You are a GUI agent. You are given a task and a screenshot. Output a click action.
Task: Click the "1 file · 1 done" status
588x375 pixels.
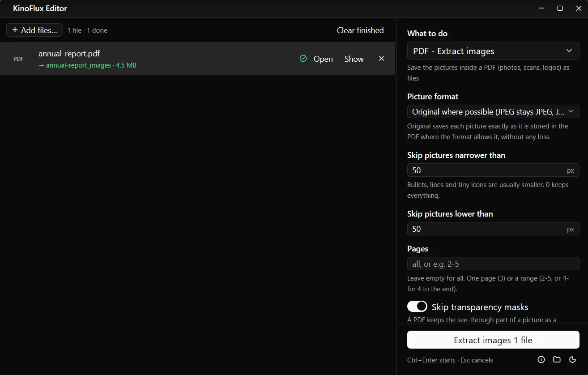tap(87, 30)
